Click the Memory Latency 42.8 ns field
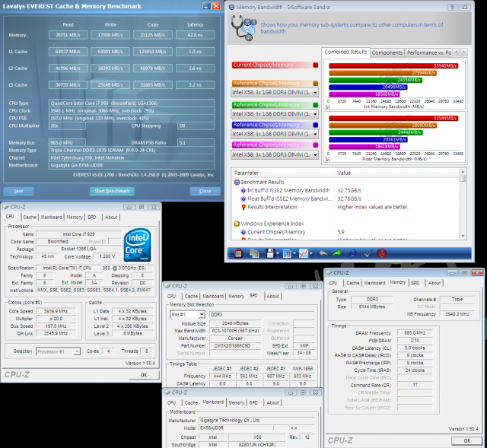This screenshot has height=448, width=487. point(195,35)
